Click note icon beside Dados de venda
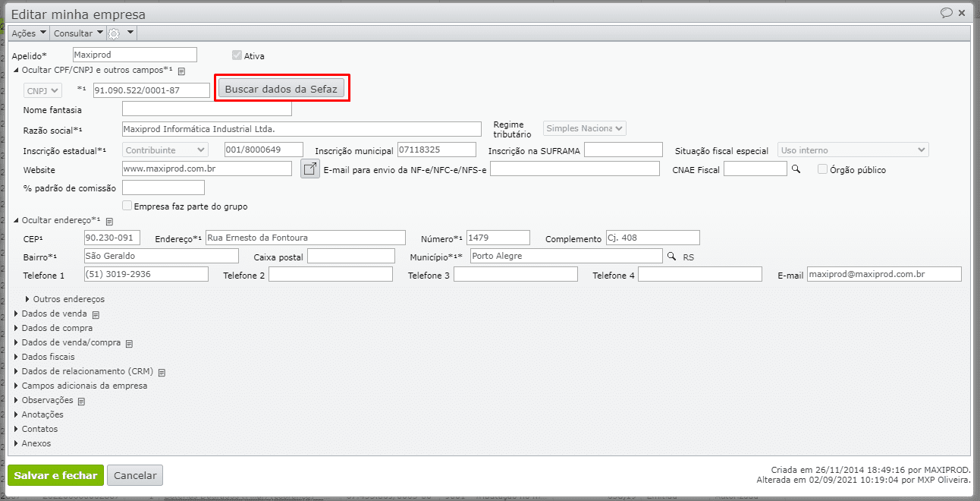This screenshot has height=501, width=980. (x=96, y=315)
